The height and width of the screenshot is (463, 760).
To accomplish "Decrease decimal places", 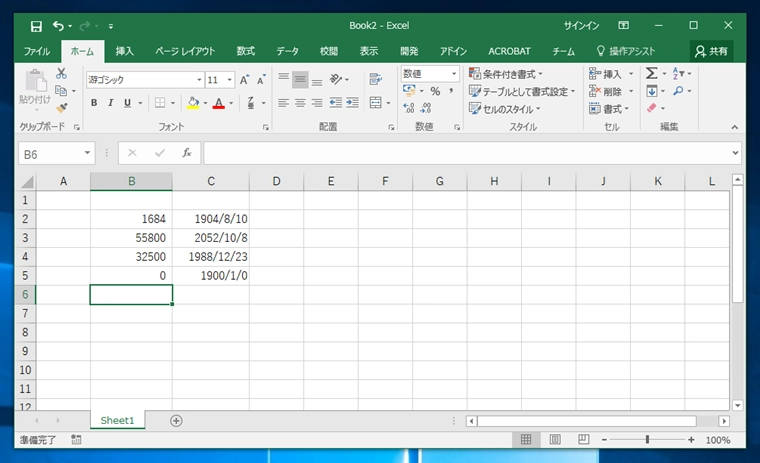I will pos(426,108).
